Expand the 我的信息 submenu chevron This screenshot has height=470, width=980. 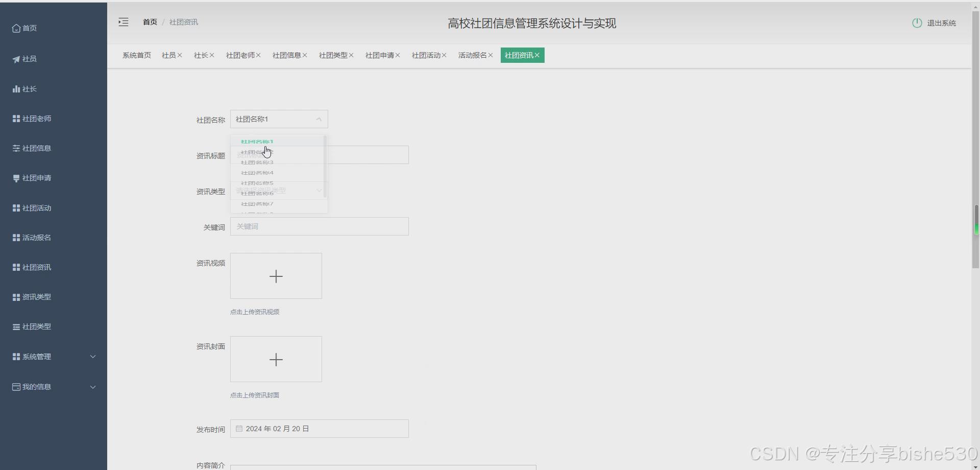click(93, 387)
